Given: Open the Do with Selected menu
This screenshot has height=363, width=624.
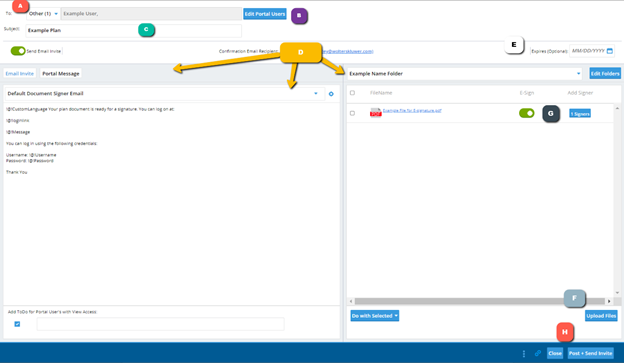Looking at the screenshot, I should pos(374,316).
